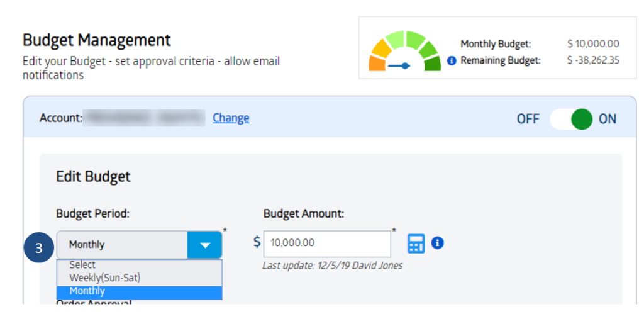This screenshot has width=644, height=314.
Task: Click info icon next to Remaining Budget
Action: click(452, 61)
